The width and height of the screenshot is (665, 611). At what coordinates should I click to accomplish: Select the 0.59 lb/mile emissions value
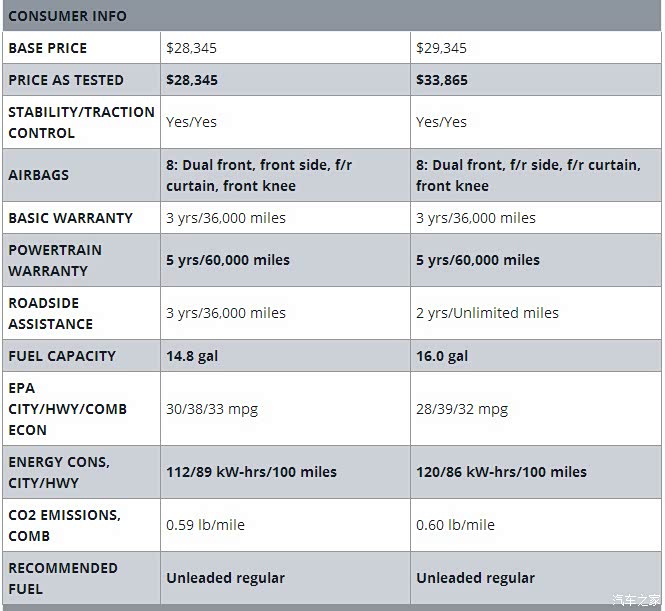coord(205,525)
